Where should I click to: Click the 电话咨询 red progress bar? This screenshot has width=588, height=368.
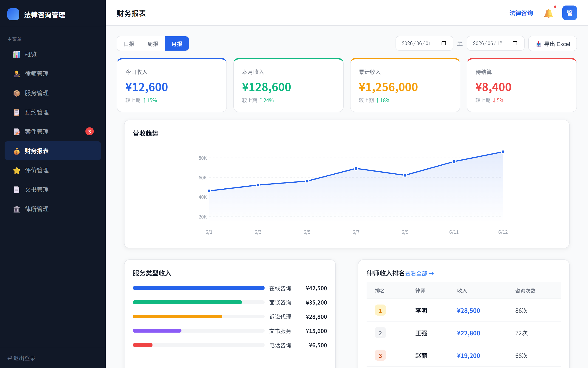(143, 345)
